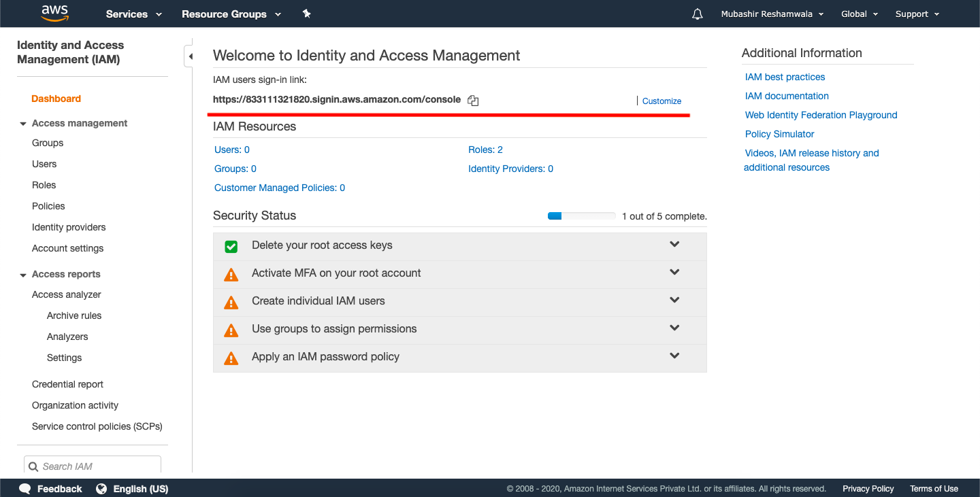This screenshot has width=980, height=497.
Task: Open the Support dropdown menu
Action: tap(917, 14)
